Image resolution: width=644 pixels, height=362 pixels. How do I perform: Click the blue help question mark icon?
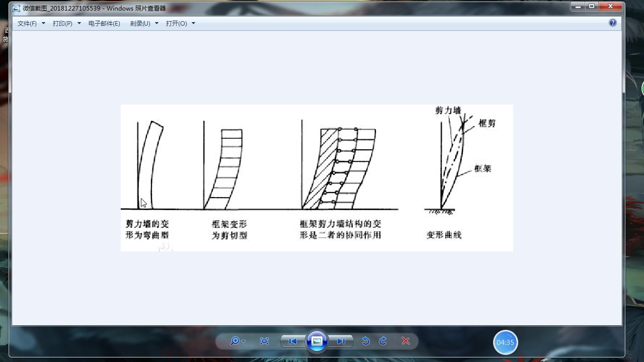tap(612, 23)
